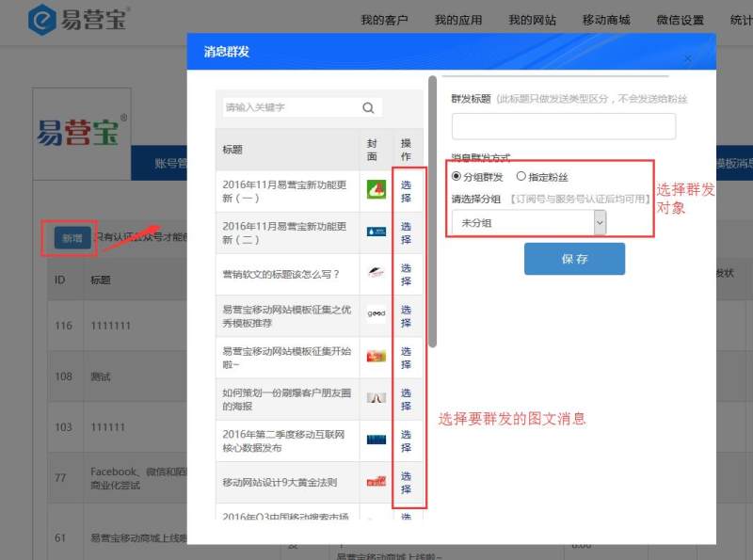Close the 消息群发 dialog
This screenshot has height=560, width=753.
(687, 58)
